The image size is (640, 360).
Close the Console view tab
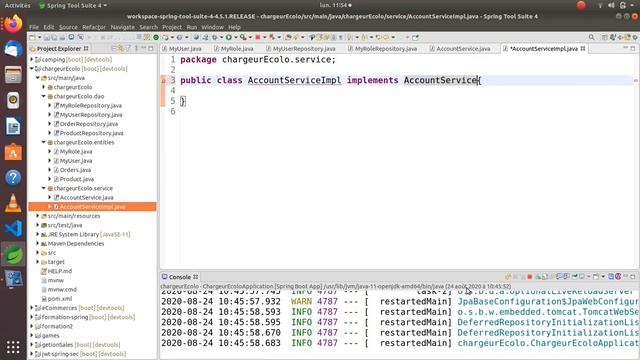click(x=196, y=277)
